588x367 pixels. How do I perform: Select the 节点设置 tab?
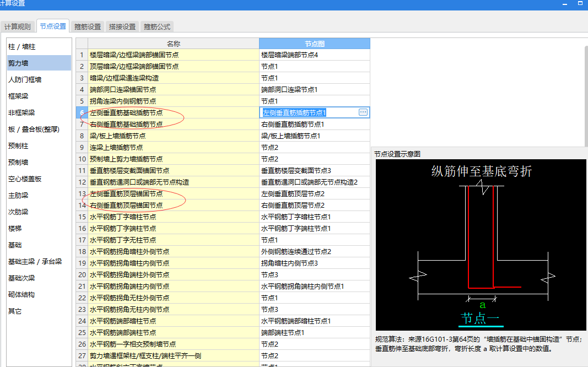click(53, 26)
